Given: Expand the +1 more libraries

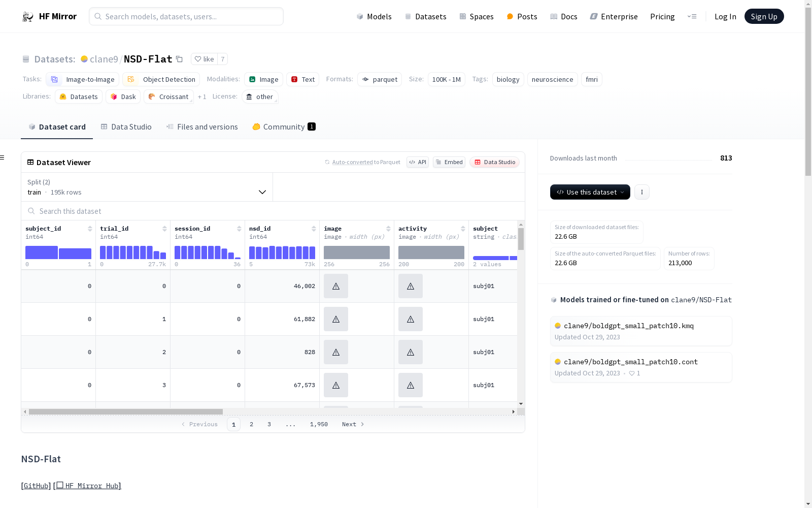Looking at the screenshot, I should pos(202,97).
